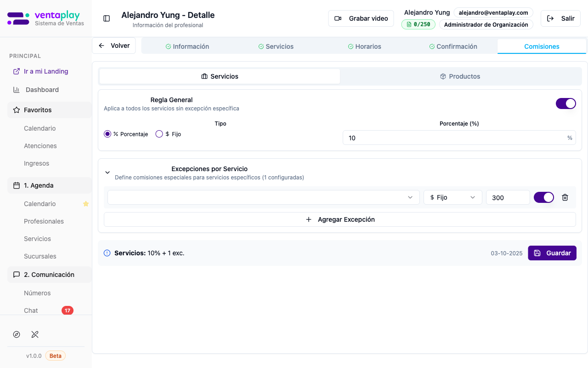Switch to the Productos tab
Viewport: 588px width, 368px height.
(x=460, y=76)
